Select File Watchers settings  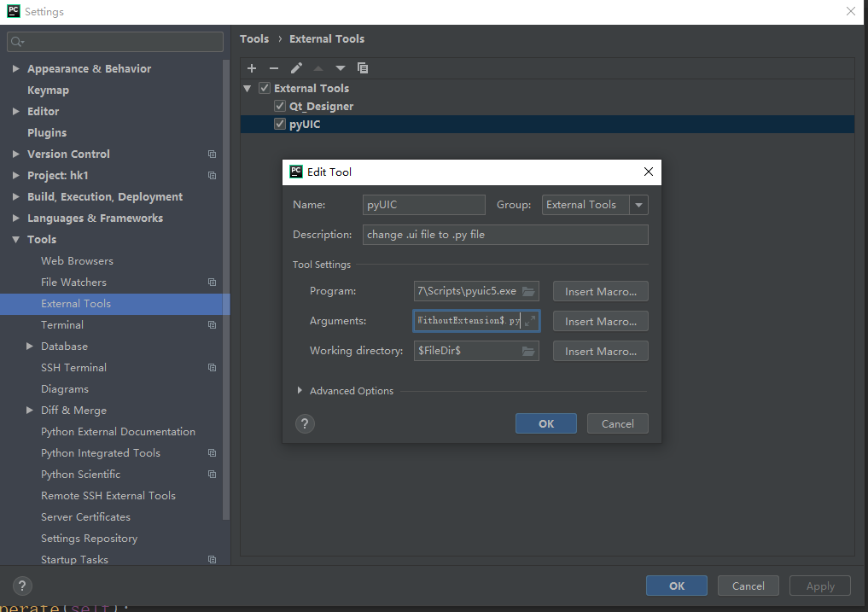pos(73,283)
